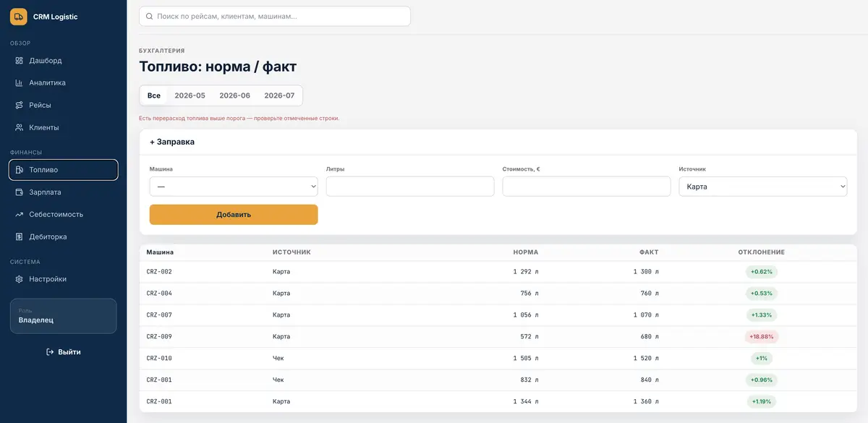Open the Источник dropdown showing Карта
This screenshot has width=868, height=423.
pyautogui.click(x=763, y=187)
